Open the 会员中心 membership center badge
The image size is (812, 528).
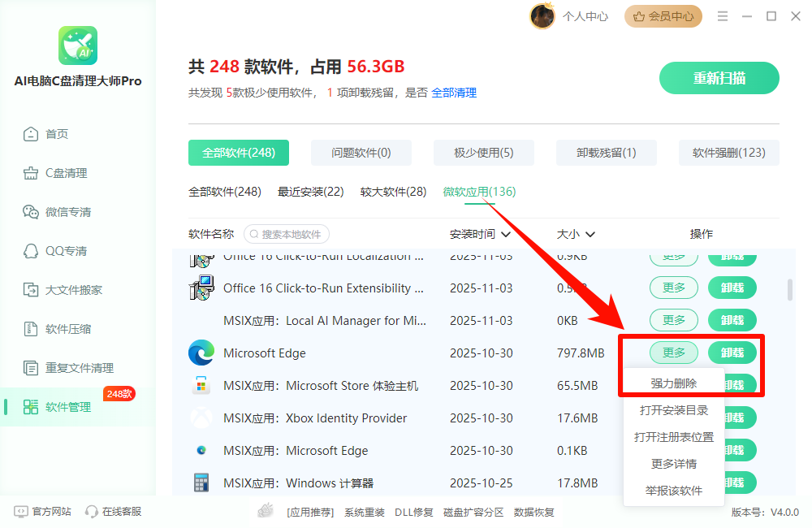pyautogui.click(x=663, y=15)
